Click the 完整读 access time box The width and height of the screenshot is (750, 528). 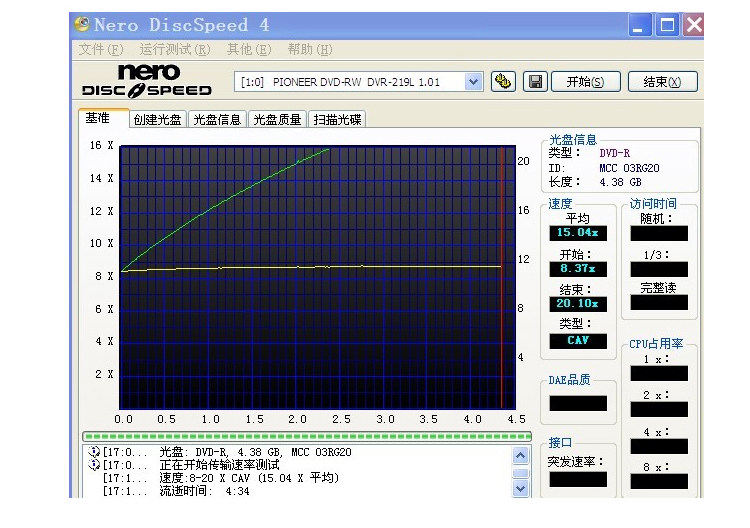point(659,302)
